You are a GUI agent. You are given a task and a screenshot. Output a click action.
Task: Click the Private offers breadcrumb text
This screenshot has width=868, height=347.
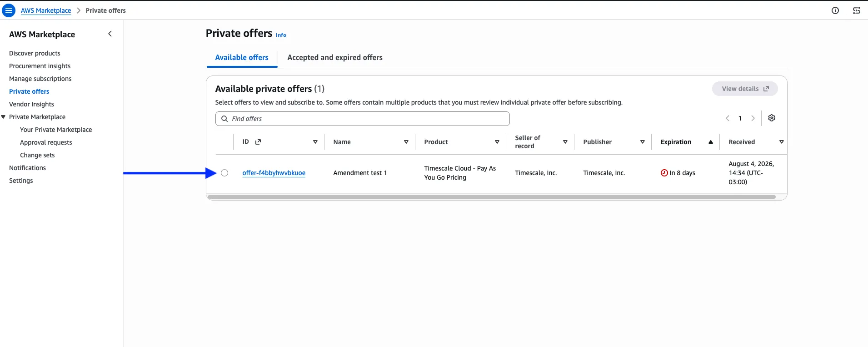(105, 10)
